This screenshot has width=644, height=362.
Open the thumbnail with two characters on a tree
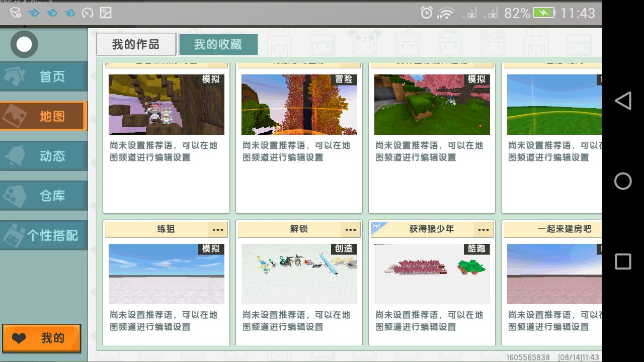pyautogui.click(x=167, y=105)
